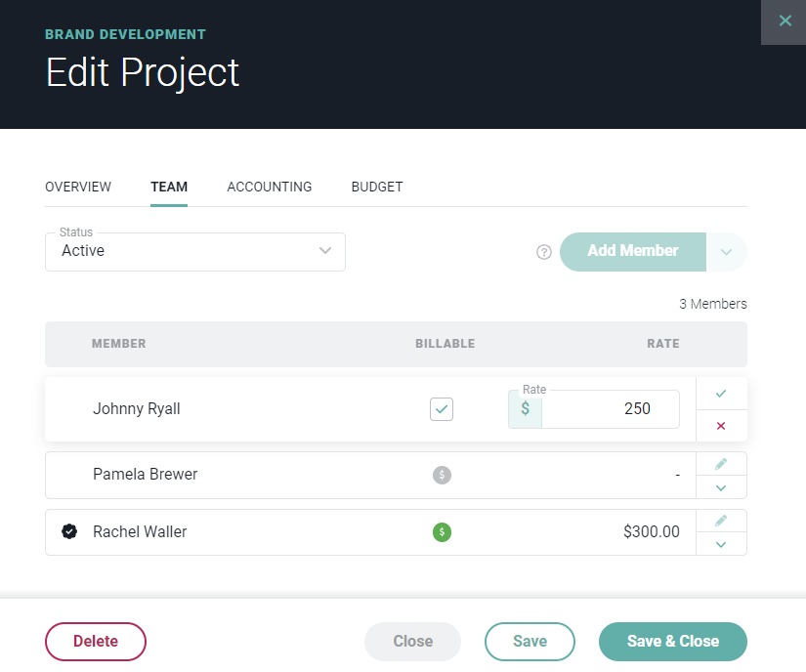This screenshot has width=806, height=672.
Task: Open the Status dropdown showing Active
Action: click(195, 251)
